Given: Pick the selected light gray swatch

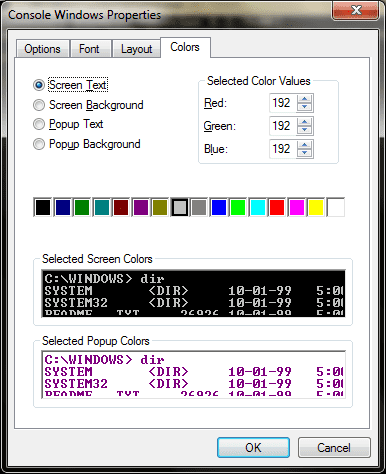Looking at the screenshot, I should click(180, 207).
